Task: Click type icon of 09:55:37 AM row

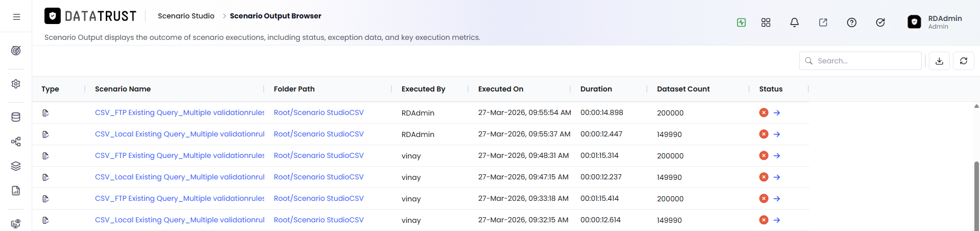Action: 45,134
